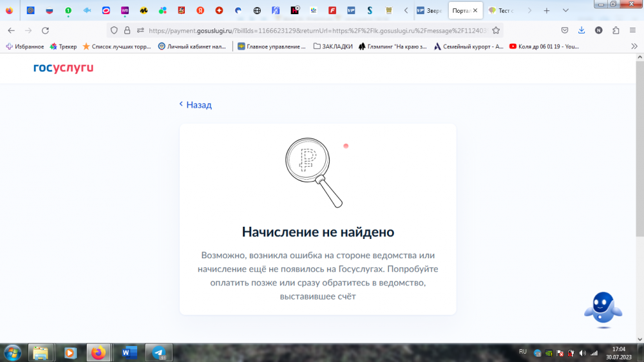
Task: Open the Firefox downloads panel
Action: click(582, 30)
